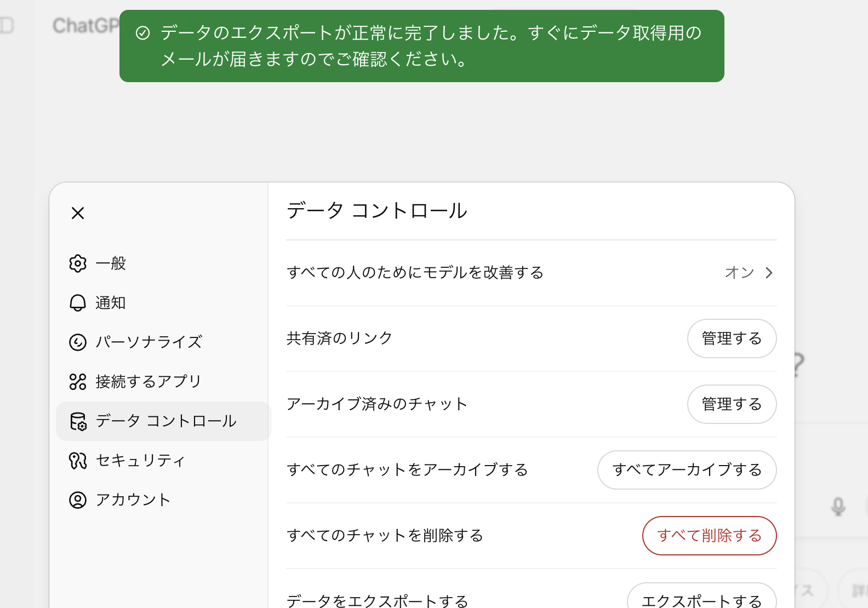The image size is (868, 608).
Task: Click the データ コントロール heading
Action: 376,211
